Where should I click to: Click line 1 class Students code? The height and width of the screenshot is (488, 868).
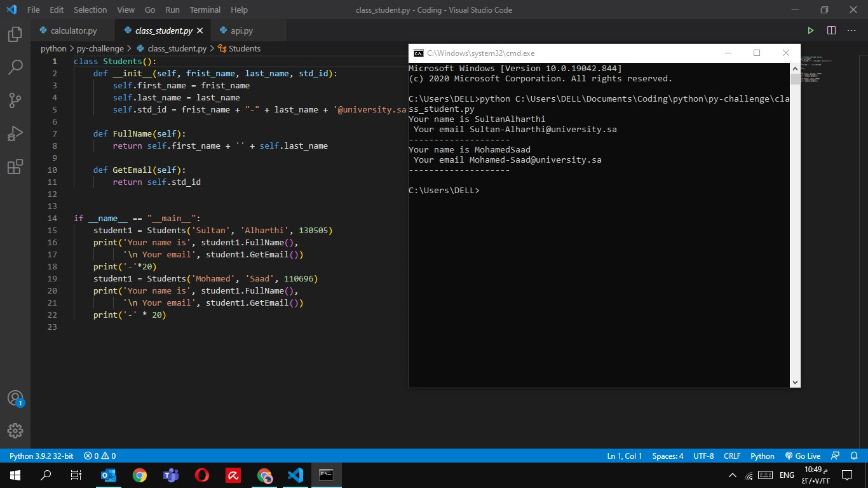pyautogui.click(x=115, y=61)
